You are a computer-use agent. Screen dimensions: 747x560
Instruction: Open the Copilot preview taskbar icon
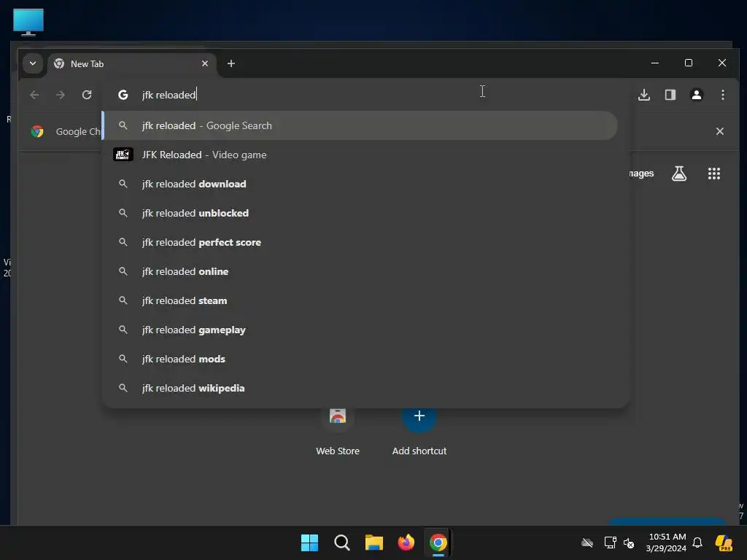pos(724,542)
